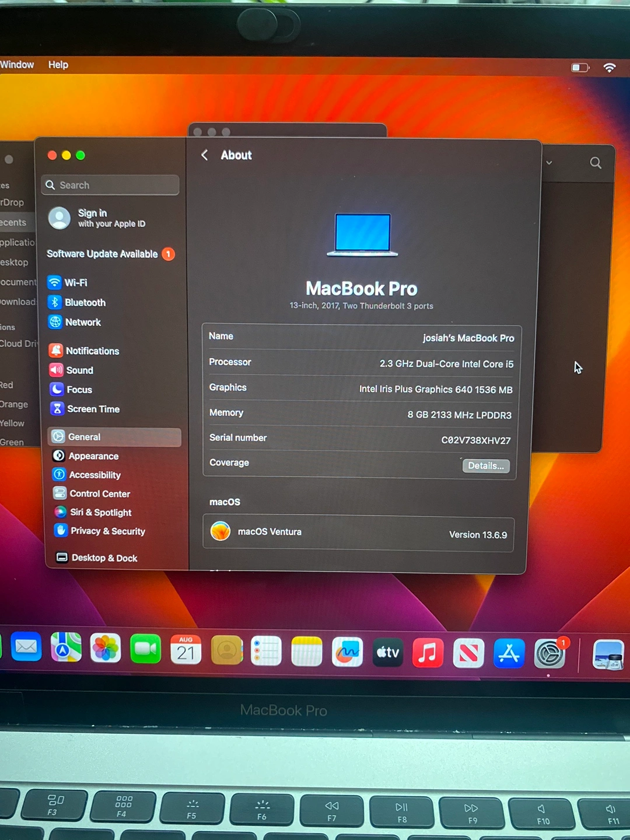Open Wi-Fi settings in sidebar
Viewport: 630px width, 840px height.
[75, 283]
